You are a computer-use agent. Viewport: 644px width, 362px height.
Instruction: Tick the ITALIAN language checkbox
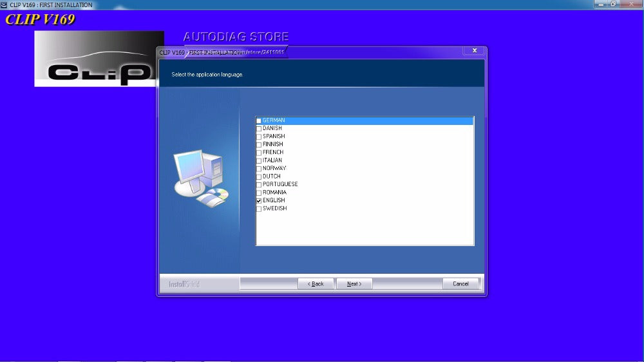pos(259,160)
